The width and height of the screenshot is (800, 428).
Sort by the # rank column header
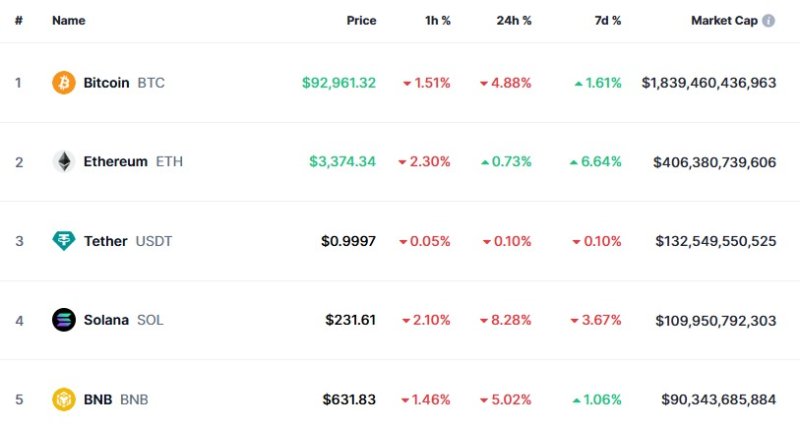(x=18, y=21)
